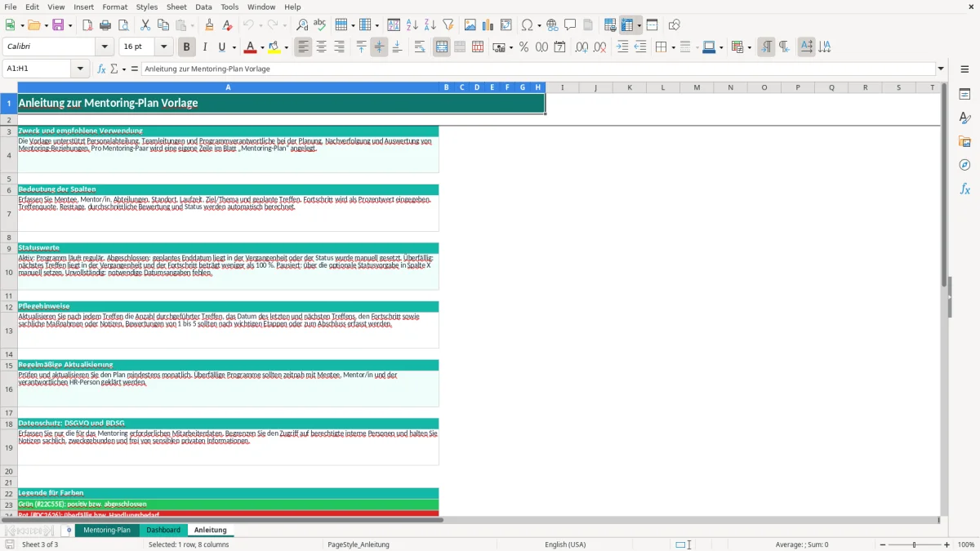The image size is (980, 551).
Task: Click the Formula equals button
Action: click(x=135, y=69)
